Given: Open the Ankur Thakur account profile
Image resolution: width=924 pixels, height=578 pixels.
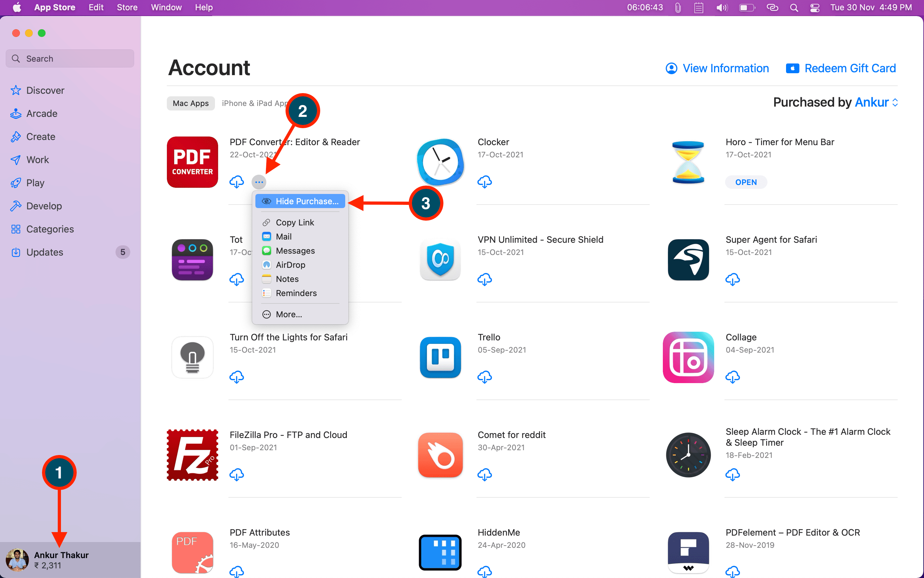Looking at the screenshot, I should point(70,560).
